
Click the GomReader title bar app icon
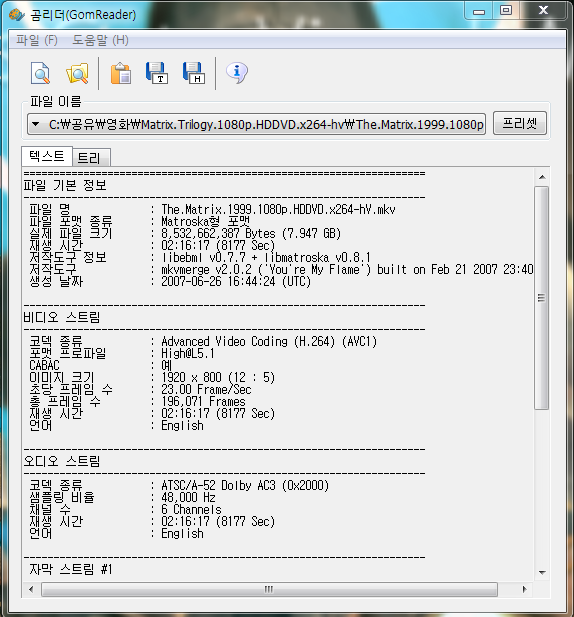tap(17, 15)
